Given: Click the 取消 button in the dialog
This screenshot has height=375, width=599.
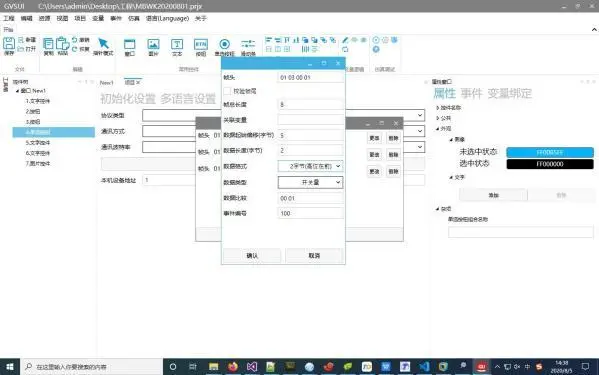Looking at the screenshot, I should tap(314, 255).
